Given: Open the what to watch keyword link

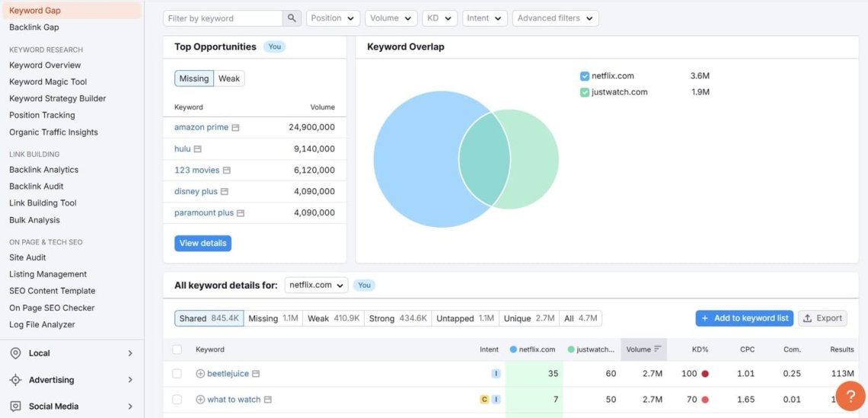Looking at the screenshot, I should click(x=234, y=400).
